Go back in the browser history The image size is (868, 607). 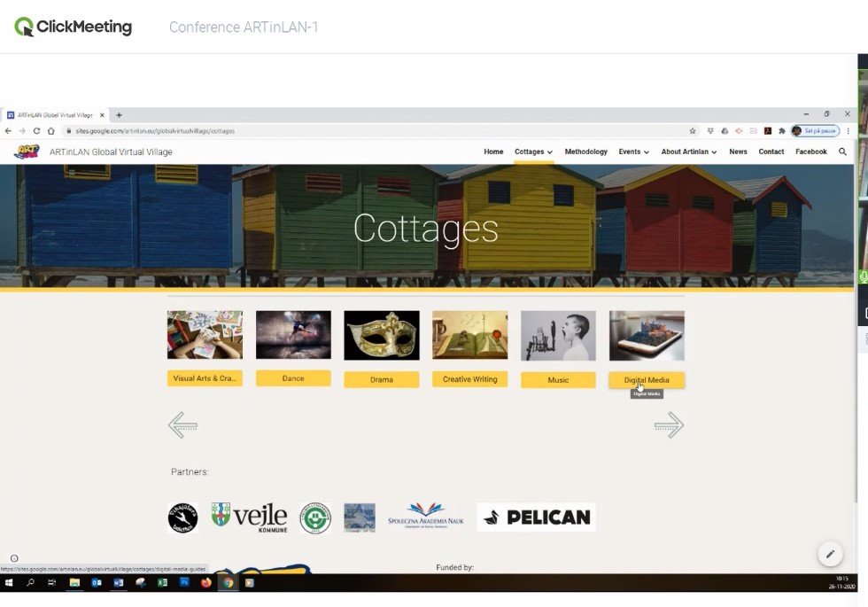[x=8, y=131]
